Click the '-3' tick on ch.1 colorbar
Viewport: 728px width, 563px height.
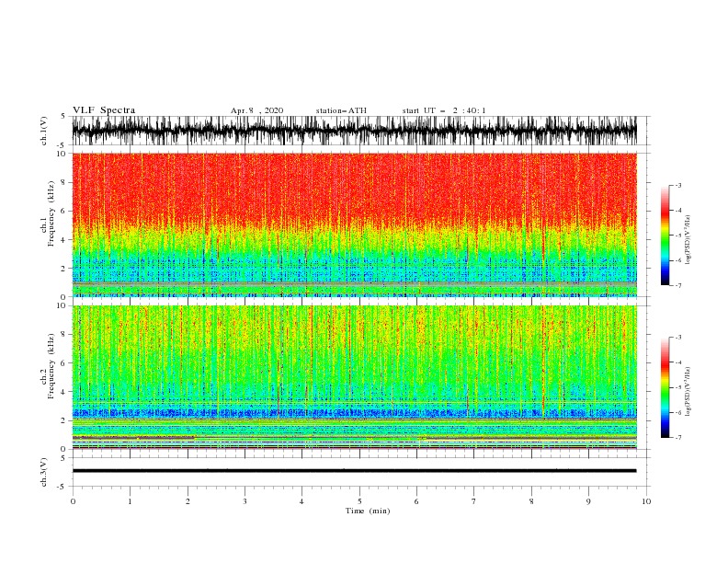pos(677,185)
